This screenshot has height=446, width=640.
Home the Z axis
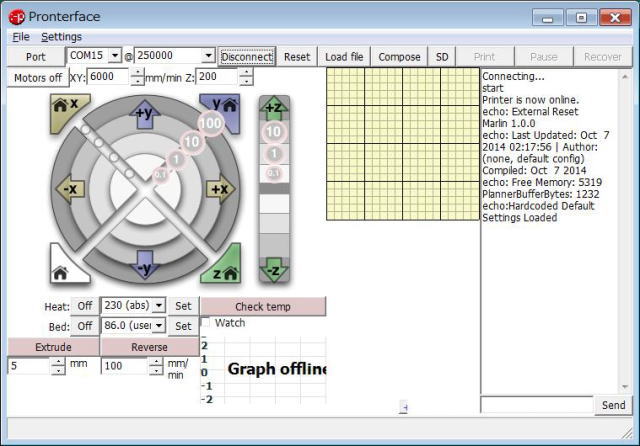pyautogui.click(x=224, y=267)
